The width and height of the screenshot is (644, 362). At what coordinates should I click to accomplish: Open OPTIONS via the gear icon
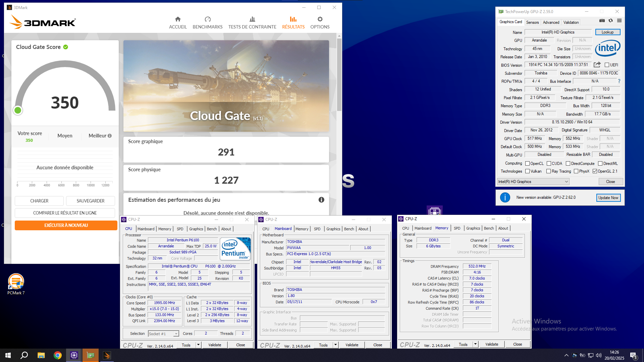point(320,19)
